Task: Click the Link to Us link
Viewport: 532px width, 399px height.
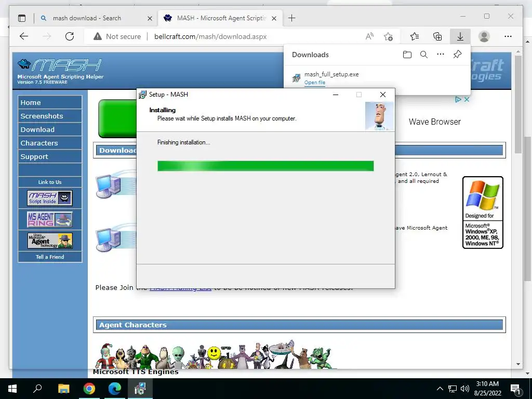Action: click(x=50, y=182)
